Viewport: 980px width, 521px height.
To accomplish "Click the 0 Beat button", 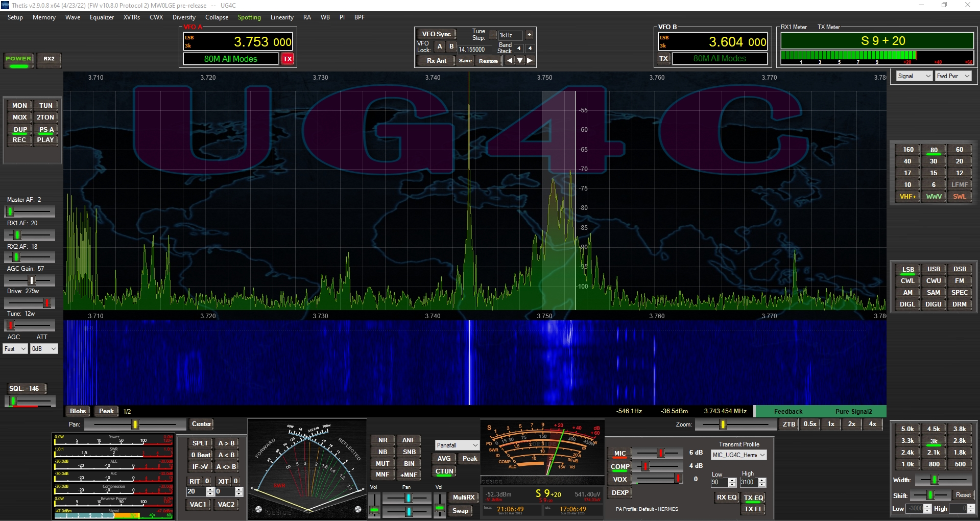I will pyautogui.click(x=200, y=455).
